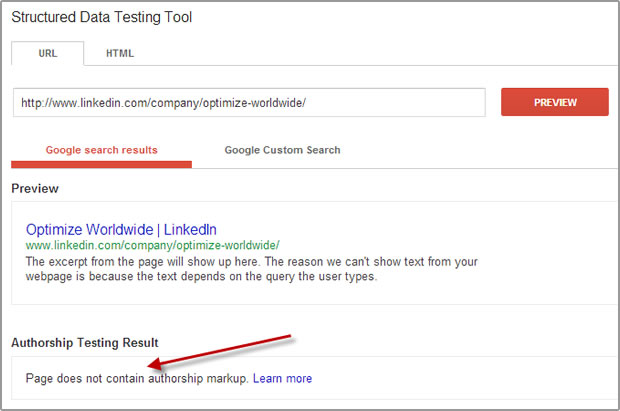Select the Preview section heading

click(x=35, y=188)
